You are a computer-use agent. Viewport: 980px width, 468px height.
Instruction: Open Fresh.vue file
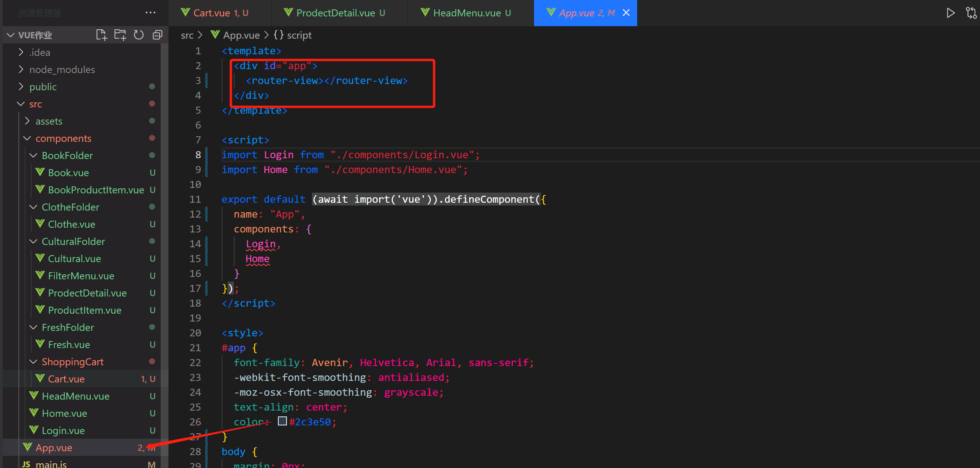tap(82, 345)
